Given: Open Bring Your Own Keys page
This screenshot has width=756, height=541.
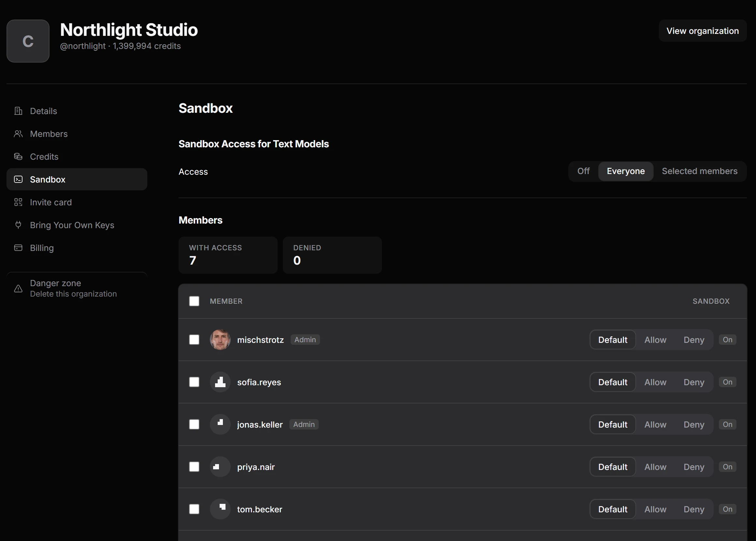Looking at the screenshot, I should pos(77,225).
